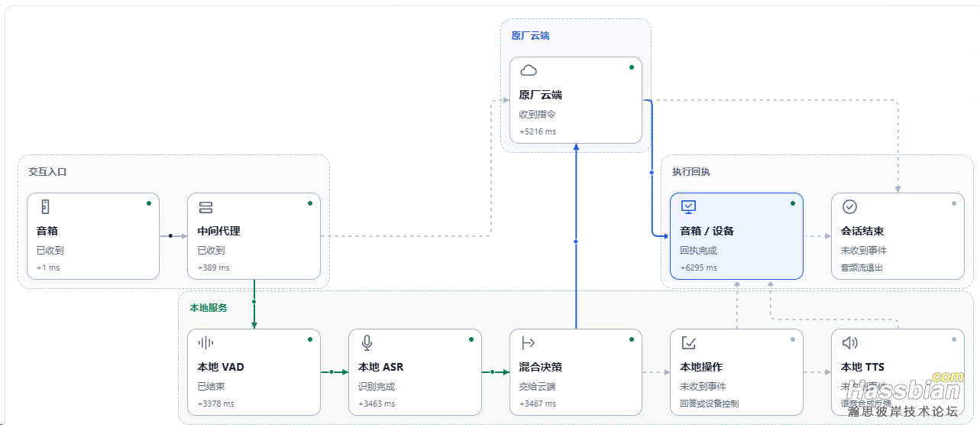Click the waveform icon on the 本地 VAD card

(205, 343)
